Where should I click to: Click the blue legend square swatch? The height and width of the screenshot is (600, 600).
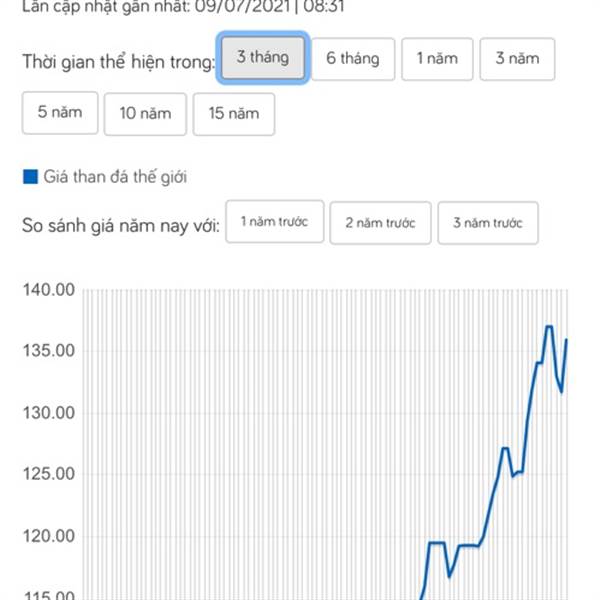[30, 177]
